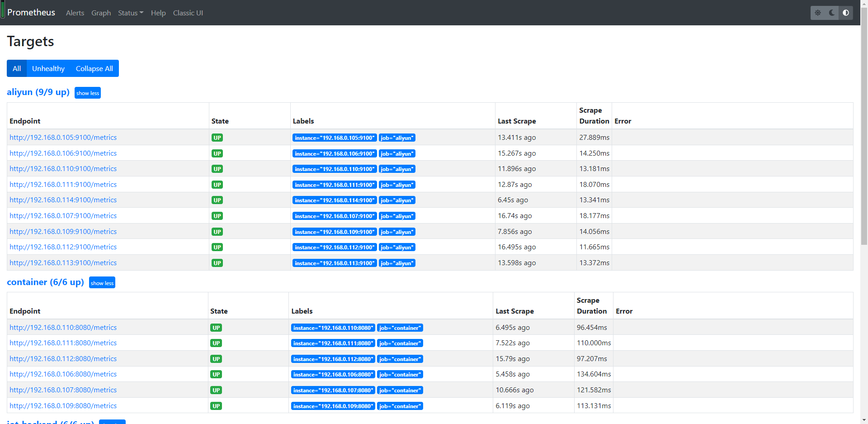This screenshot has height=424, width=868.
Task: Select the '27.889ms' scrape duration
Action: coord(594,138)
